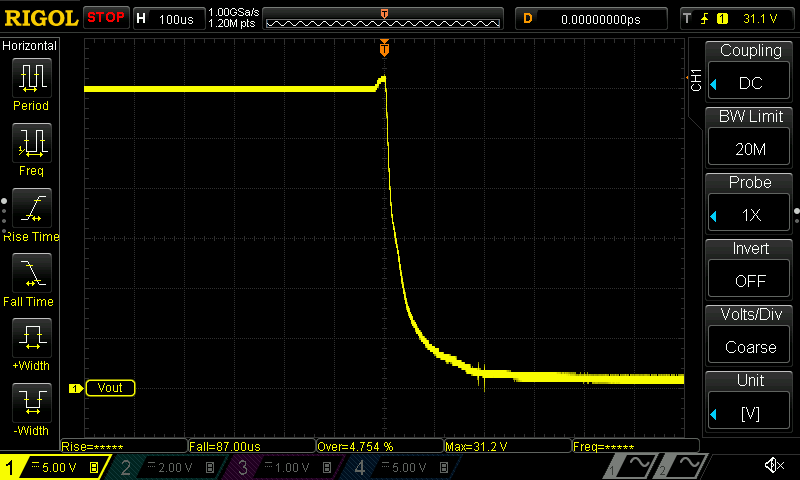Click the STOP run status indicator

[106, 17]
